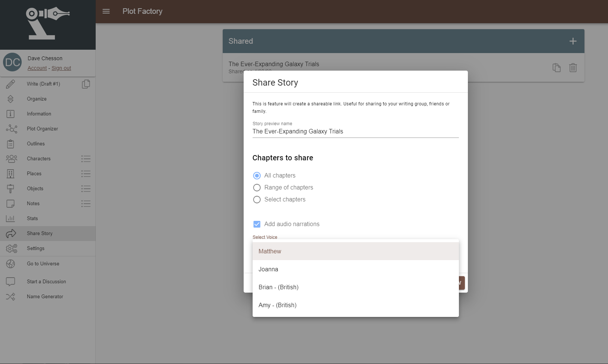Viewport: 608px width, 364px height.
Task: Choose Brian British voice
Action: tap(278, 287)
